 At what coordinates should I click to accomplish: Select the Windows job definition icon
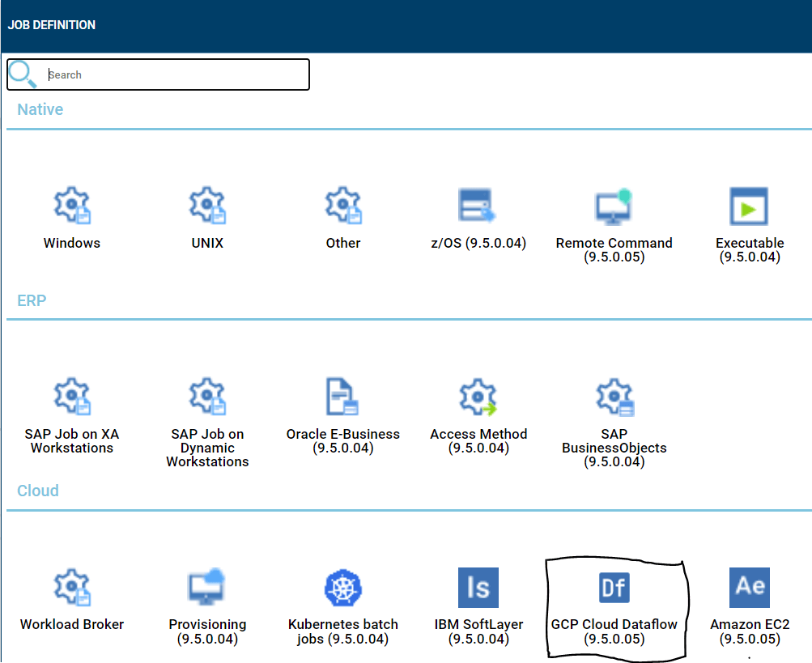pyautogui.click(x=71, y=205)
